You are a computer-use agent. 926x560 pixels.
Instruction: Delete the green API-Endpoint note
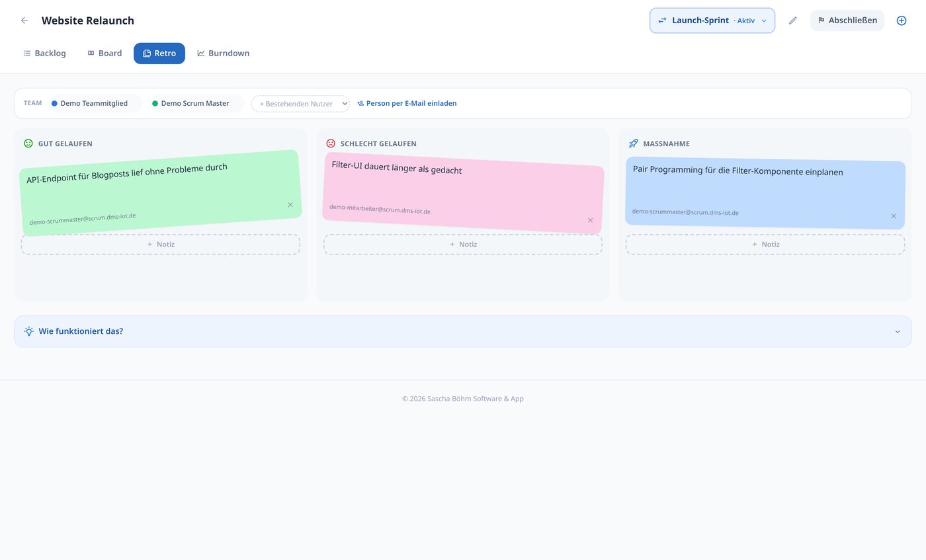point(290,205)
